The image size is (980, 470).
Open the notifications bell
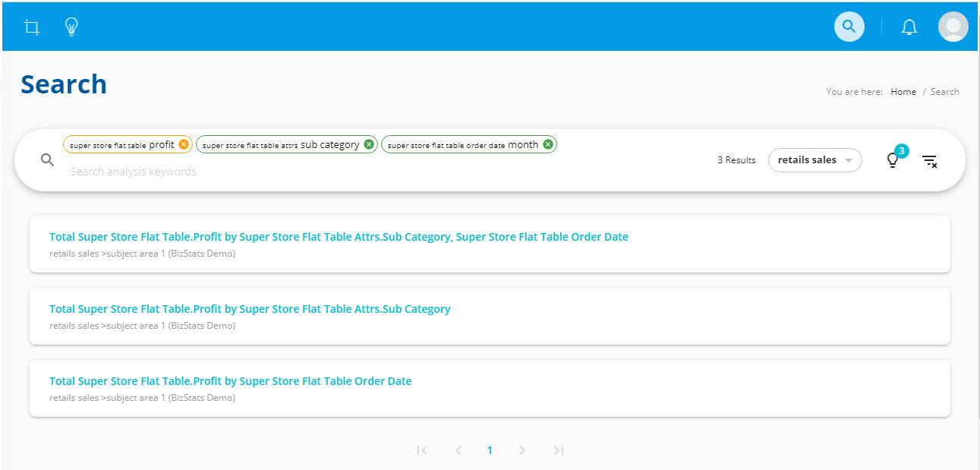point(909,27)
